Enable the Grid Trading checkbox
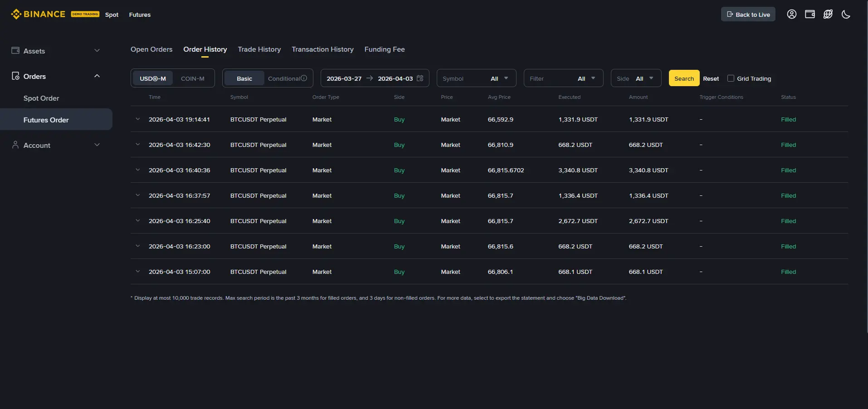Image resolution: width=868 pixels, height=409 pixels. tap(731, 78)
